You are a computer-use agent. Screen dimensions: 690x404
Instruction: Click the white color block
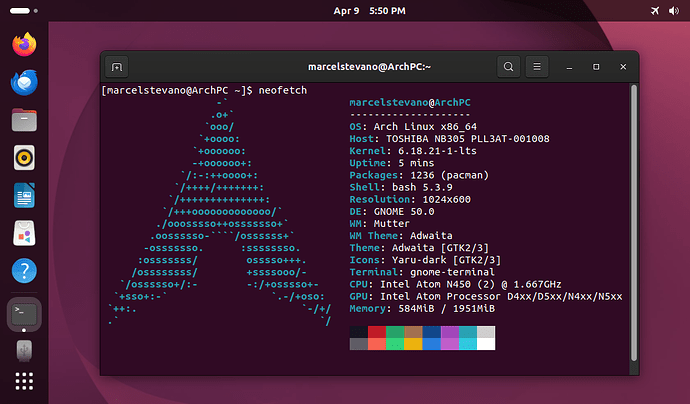486,344
